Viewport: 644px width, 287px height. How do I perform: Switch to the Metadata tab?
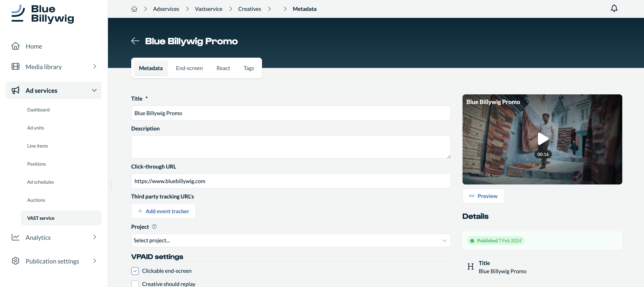[151, 68]
